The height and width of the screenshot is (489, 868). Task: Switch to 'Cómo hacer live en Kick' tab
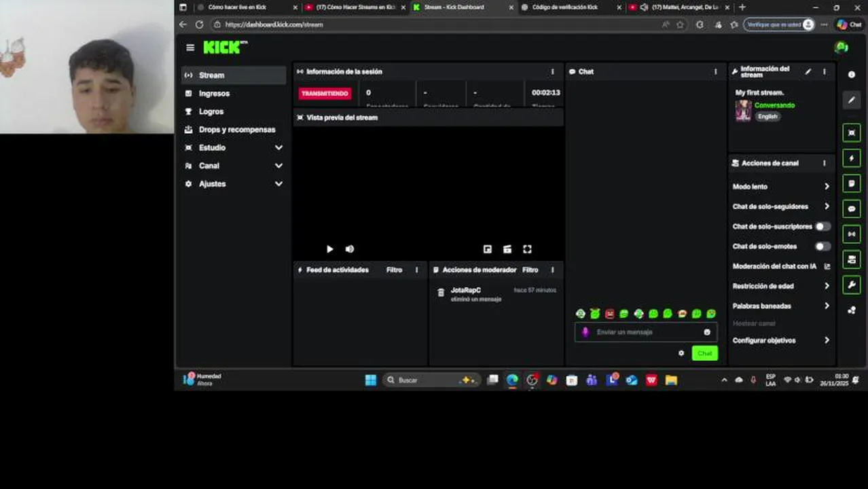(247, 7)
